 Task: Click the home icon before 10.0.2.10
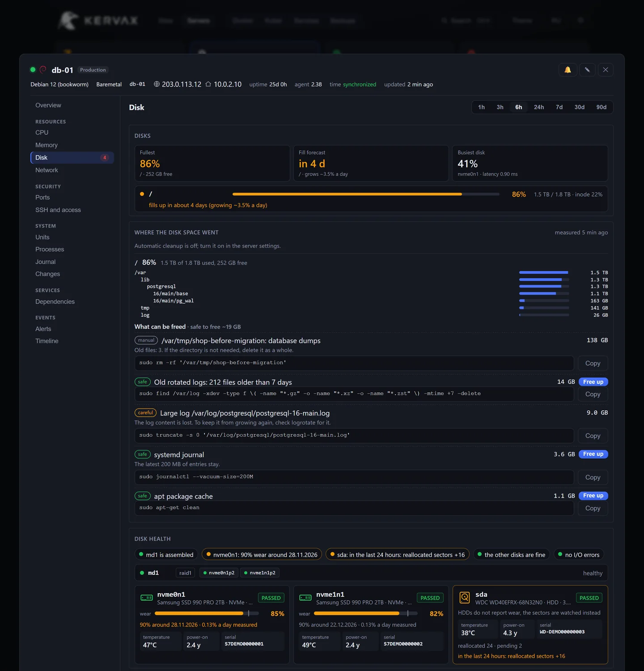pos(208,84)
